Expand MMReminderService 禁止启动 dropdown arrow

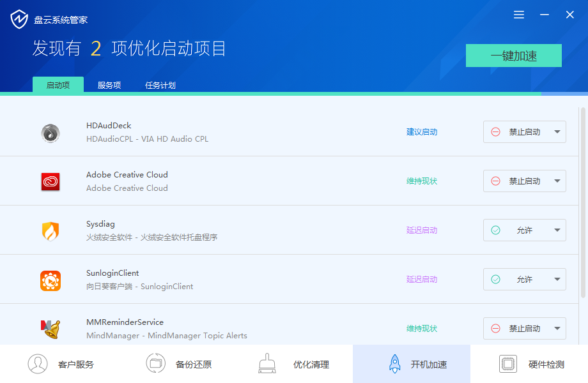557,328
